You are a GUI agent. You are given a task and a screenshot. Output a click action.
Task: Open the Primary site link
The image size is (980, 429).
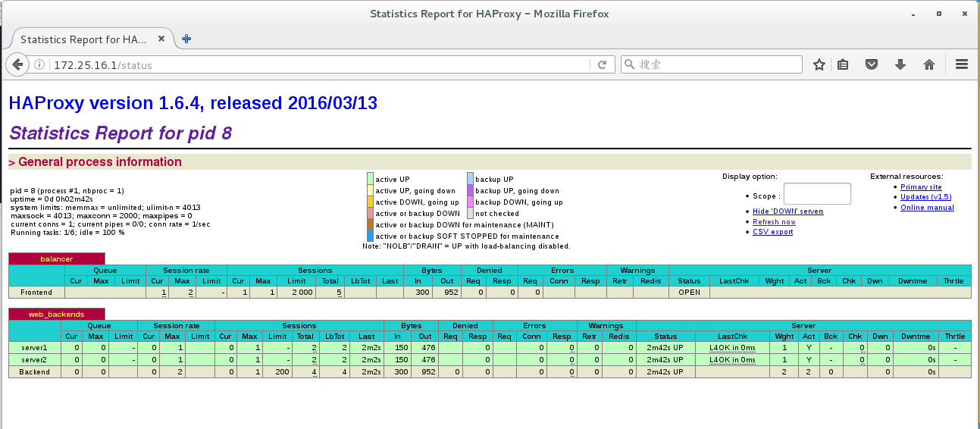point(921,187)
